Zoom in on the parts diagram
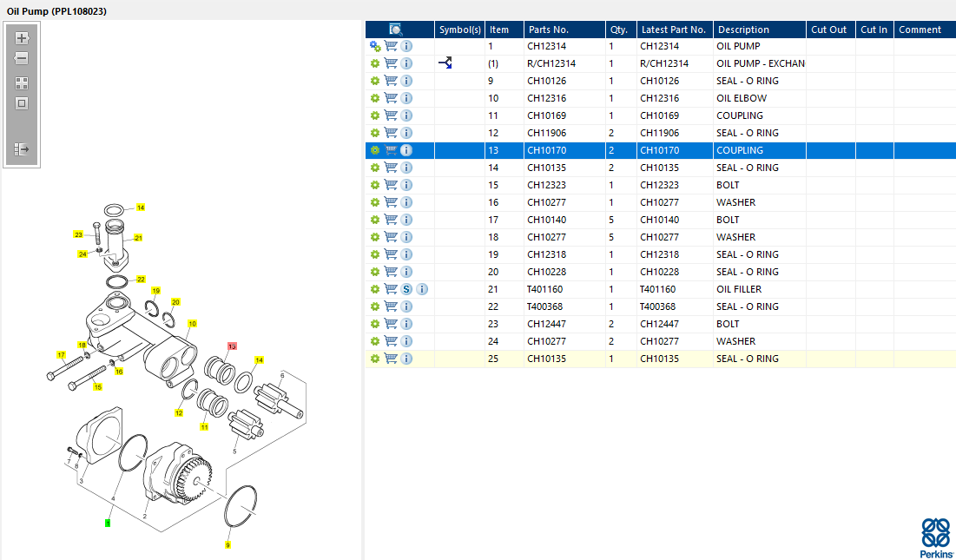The image size is (956, 560). coord(23,39)
